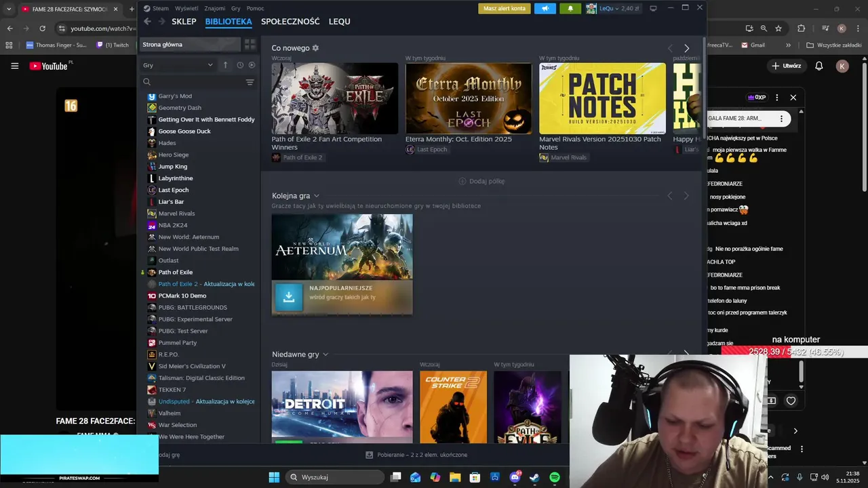
Task: Open Chrome extensions puzzle icon
Action: [x=801, y=28]
